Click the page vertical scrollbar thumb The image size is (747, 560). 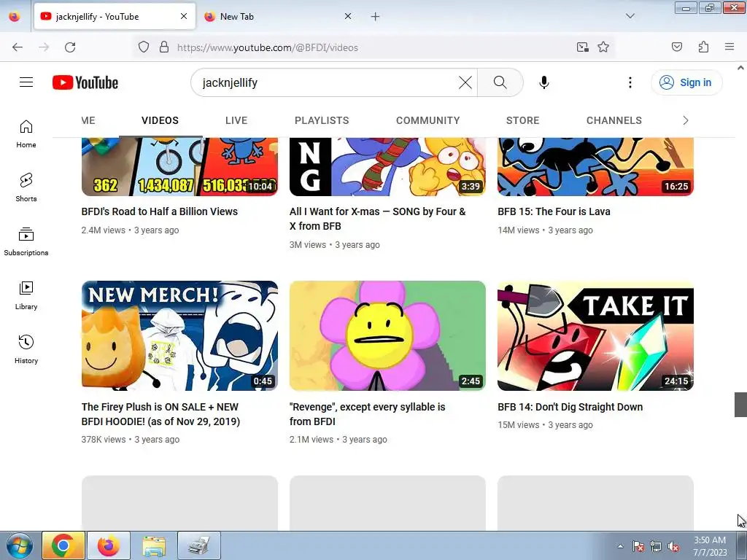tap(740, 405)
